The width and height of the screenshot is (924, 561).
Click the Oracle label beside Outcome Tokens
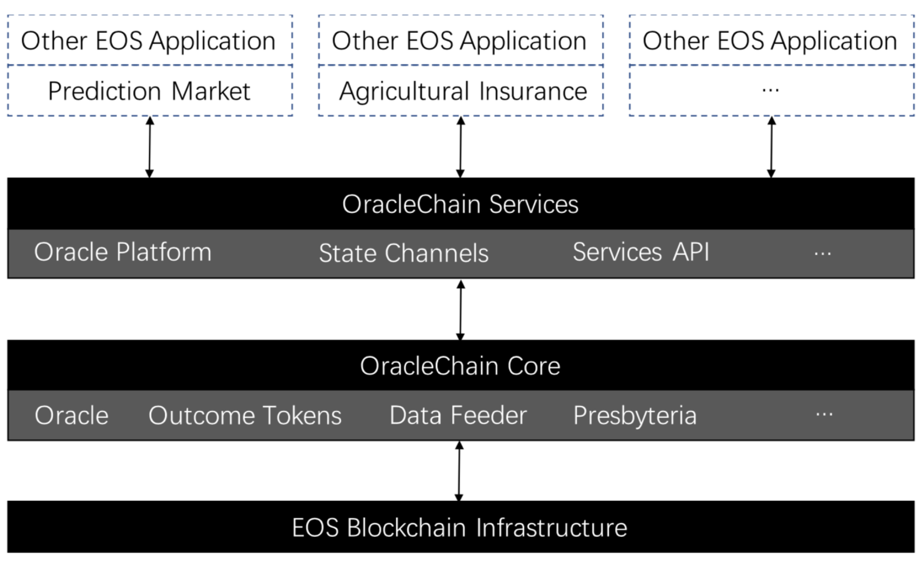72,415
